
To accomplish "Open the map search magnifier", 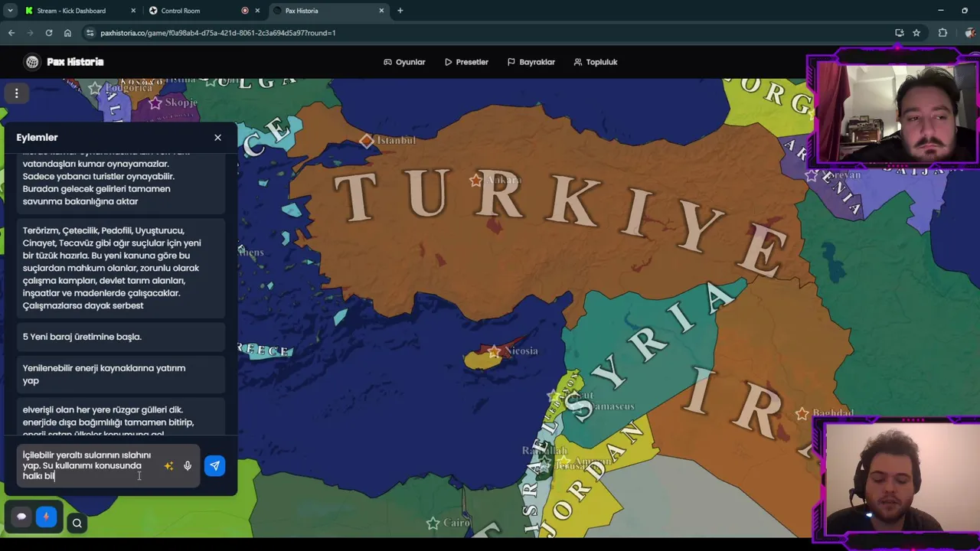I will pos(77,523).
